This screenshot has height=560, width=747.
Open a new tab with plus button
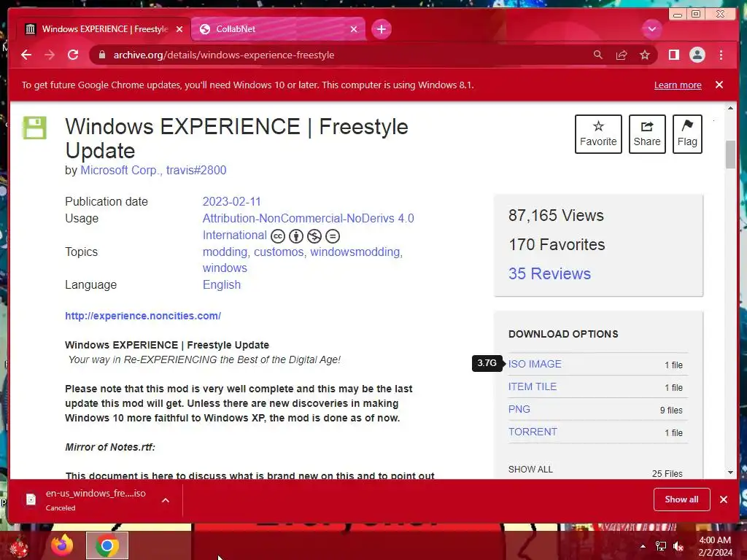[381, 29]
